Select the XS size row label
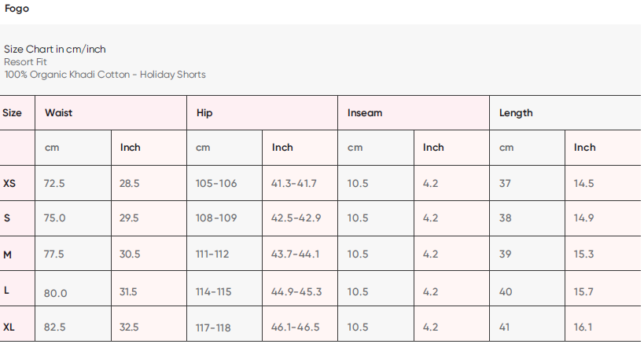The width and height of the screenshot is (644, 344). 9,184
